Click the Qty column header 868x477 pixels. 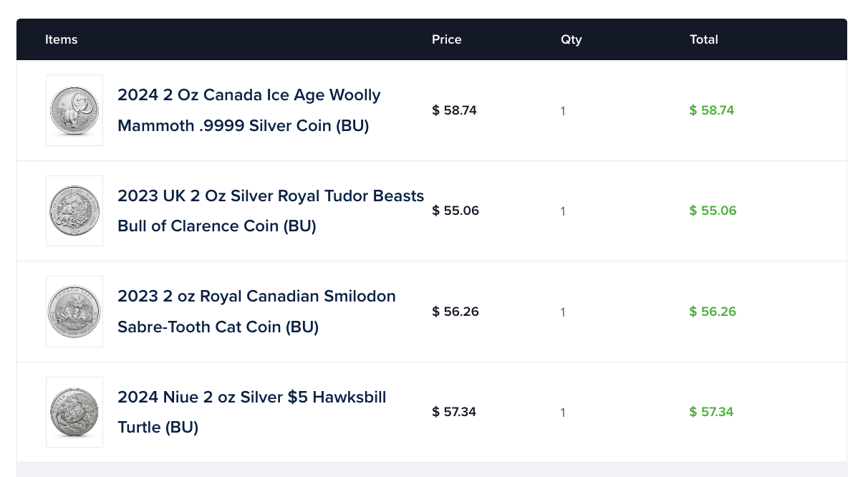pos(572,39)
